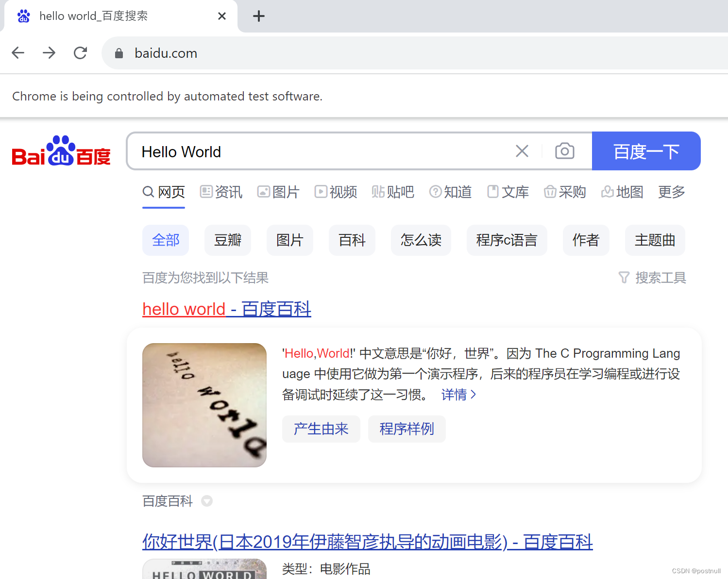Open the 你好世界 anime film result link
This screenshot has width=728, height=579.
pos(368,542)
